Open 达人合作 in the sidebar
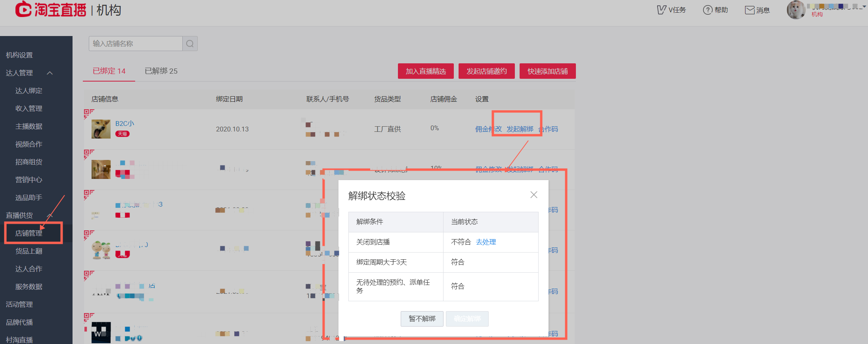 [x=29, y=269]
